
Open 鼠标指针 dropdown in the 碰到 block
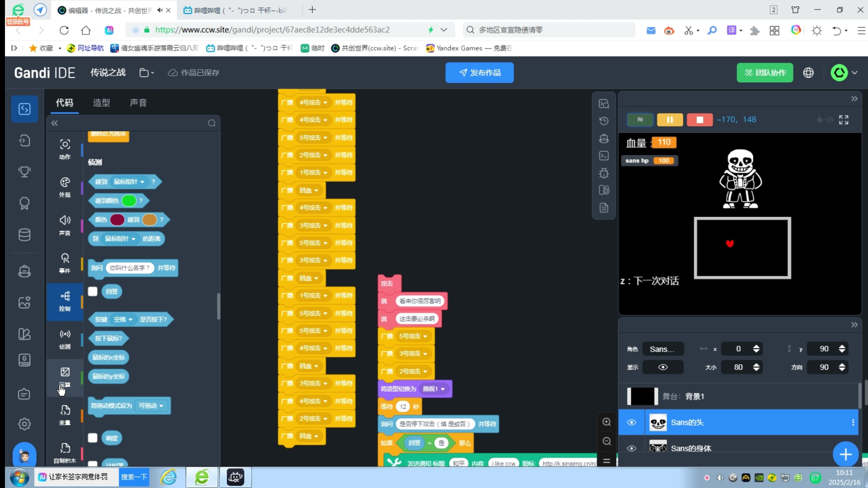point(129,182)
